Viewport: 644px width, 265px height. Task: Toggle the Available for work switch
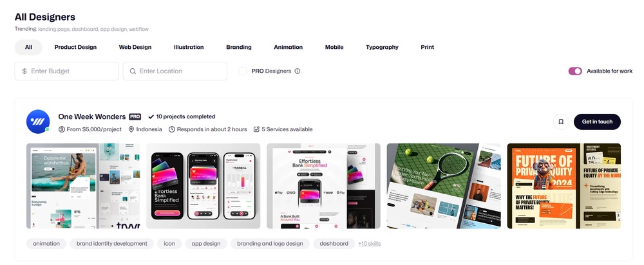click(x=575, y=71)
